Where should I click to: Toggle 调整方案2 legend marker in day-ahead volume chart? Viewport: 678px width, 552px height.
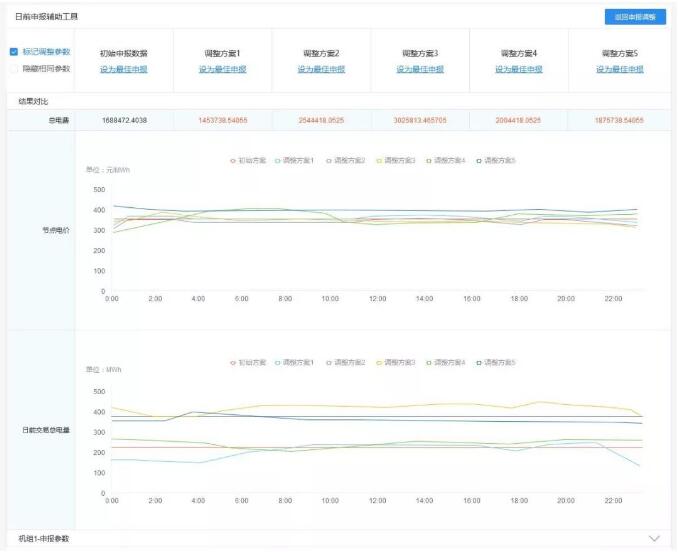329,363
